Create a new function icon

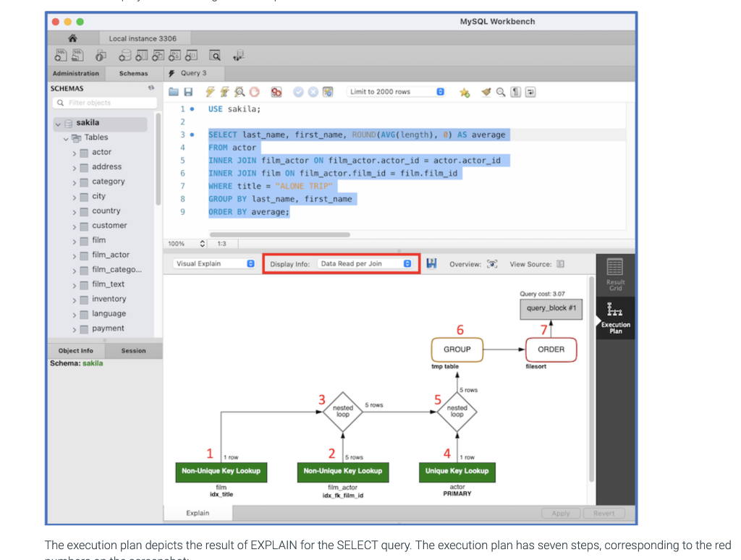(191, 55)
